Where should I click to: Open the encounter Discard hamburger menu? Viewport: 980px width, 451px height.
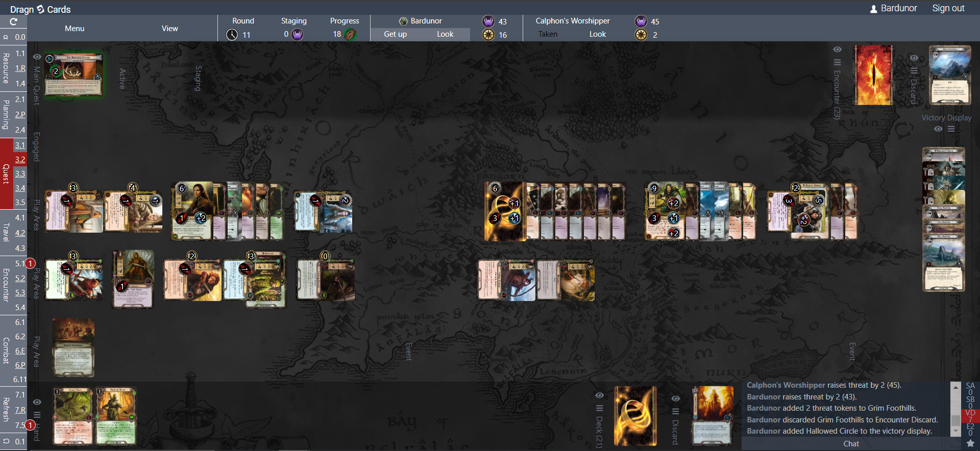[x=914, y=70]
